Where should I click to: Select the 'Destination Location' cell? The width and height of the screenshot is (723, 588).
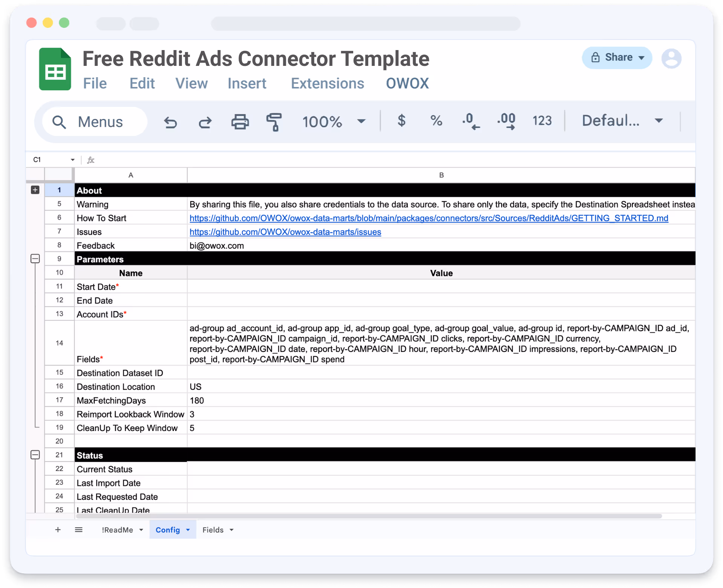coord(131,387)
